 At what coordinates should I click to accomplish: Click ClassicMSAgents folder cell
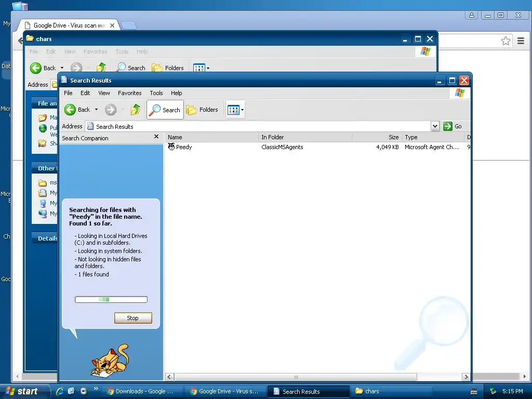tap(282, 147)
